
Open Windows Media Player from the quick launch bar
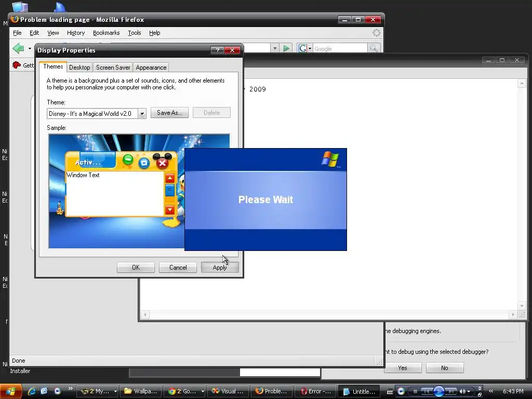point(58,391)
